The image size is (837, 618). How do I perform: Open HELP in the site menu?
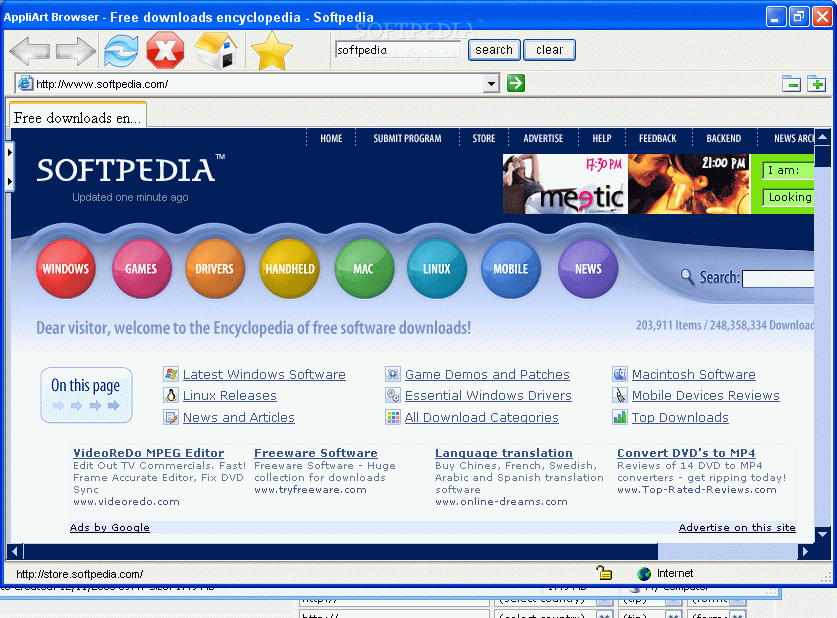pos(602,138)
